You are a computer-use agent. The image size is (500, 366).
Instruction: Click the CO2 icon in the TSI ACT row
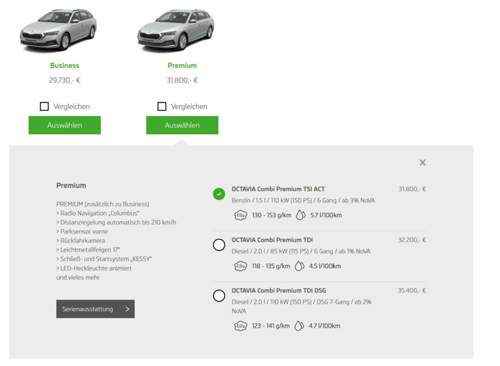[x=240, y=215]
